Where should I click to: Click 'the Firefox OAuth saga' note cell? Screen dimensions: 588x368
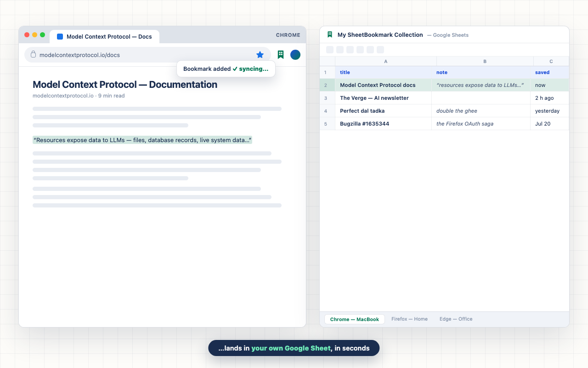click(481, 124)
